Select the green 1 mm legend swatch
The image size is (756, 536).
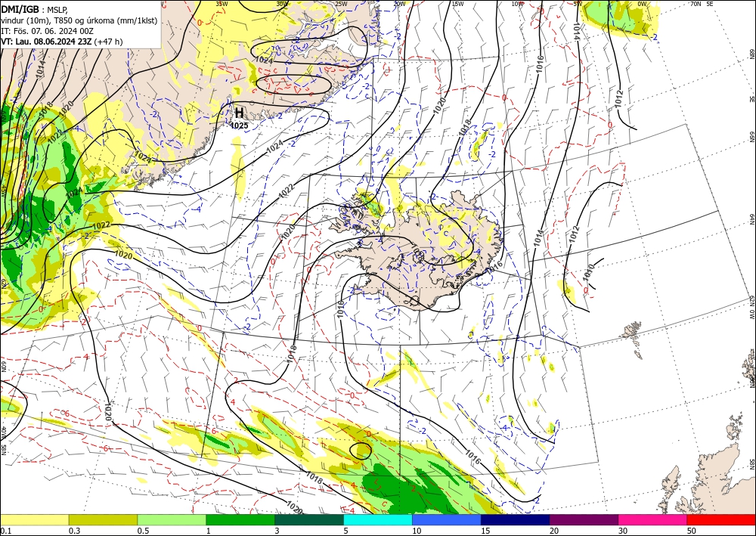tap(240, 519)
